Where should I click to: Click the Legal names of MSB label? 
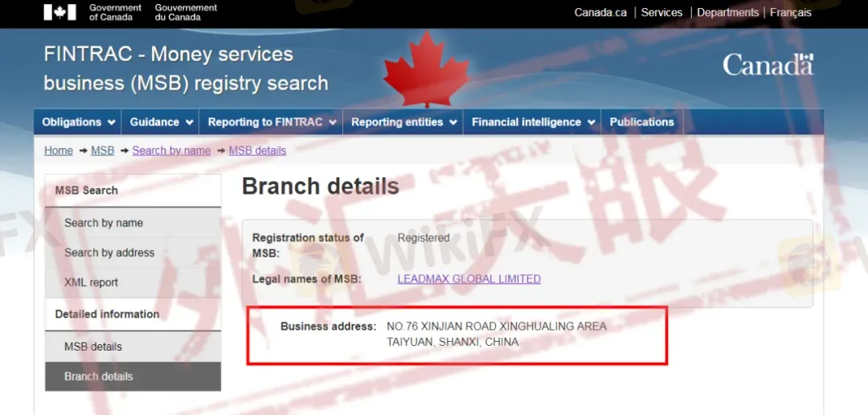(x=307, y=279)
